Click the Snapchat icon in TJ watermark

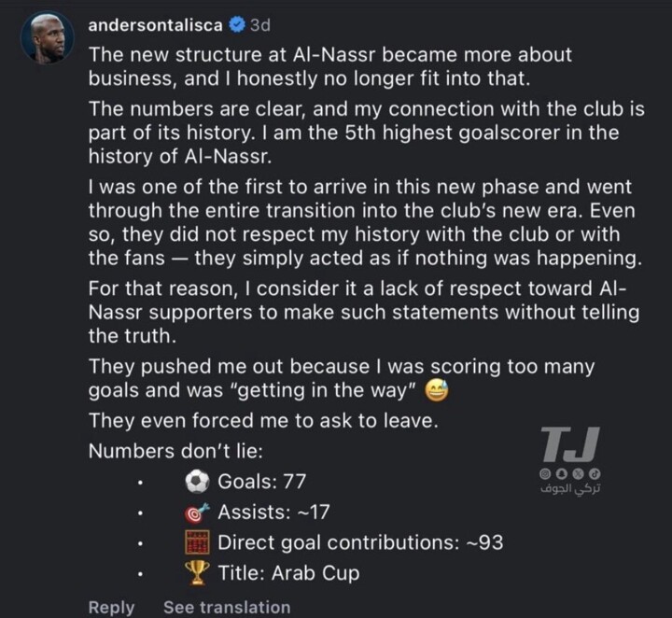(563, 475)
